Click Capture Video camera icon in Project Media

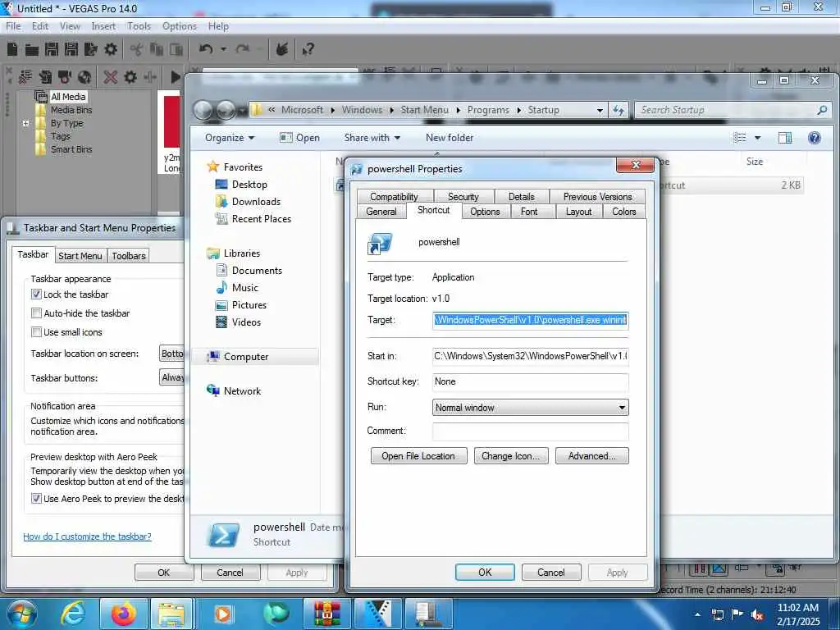[64, 77]
